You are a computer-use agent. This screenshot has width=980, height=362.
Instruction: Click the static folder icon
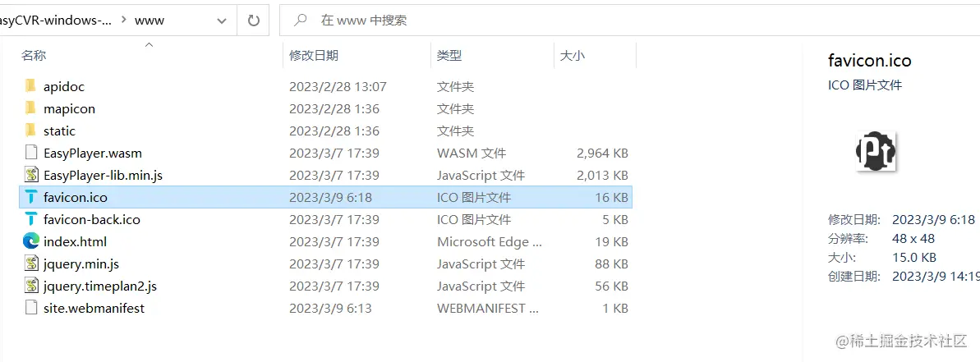pyautogui.click(x=30, y=131)
